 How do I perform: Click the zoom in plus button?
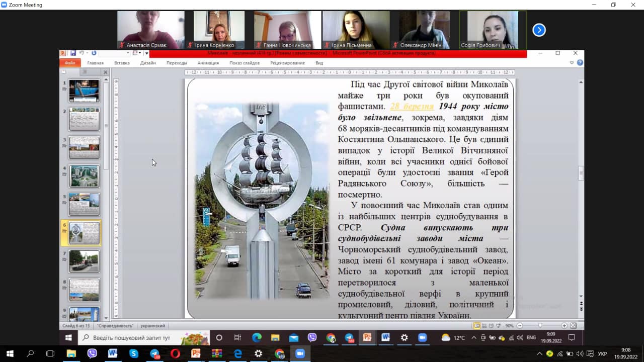(564, 326)
